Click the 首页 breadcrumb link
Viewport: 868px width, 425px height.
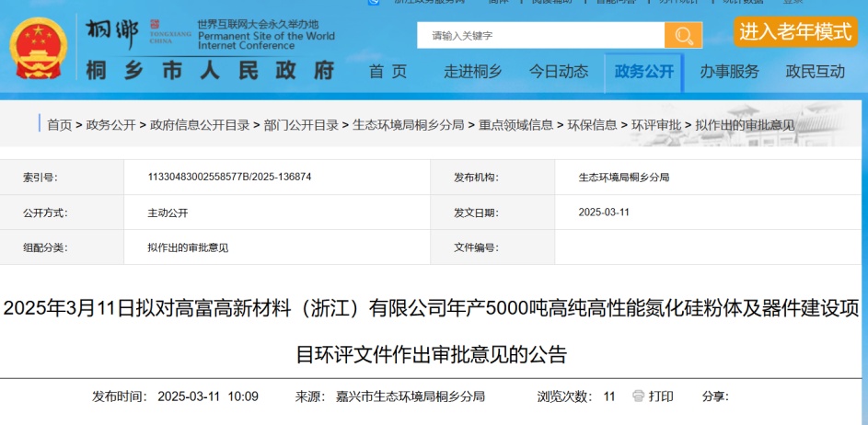(59, 125)
